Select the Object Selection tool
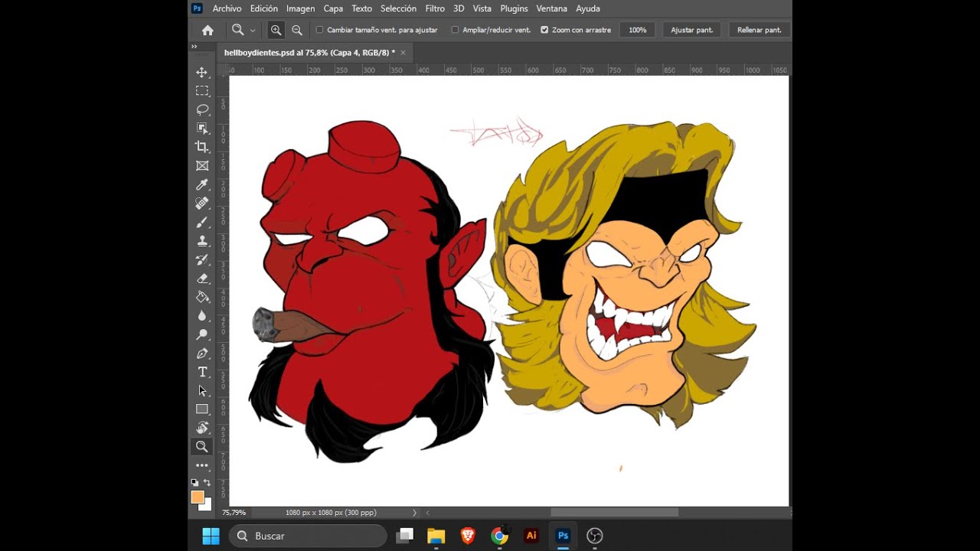Screen dimensions: 980x551 [x=202, y=128]
